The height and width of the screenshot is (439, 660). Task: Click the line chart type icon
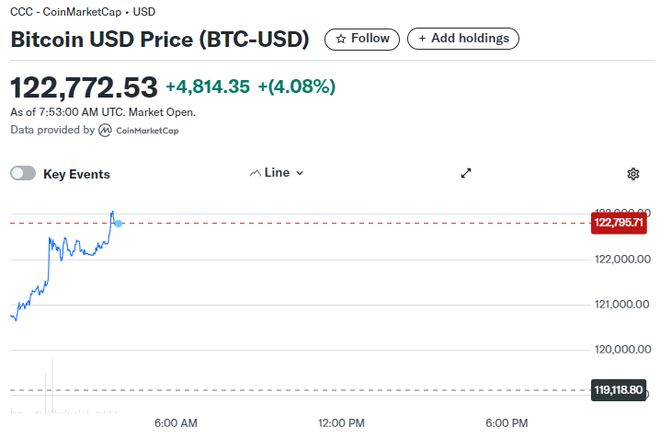click(254, 173)
